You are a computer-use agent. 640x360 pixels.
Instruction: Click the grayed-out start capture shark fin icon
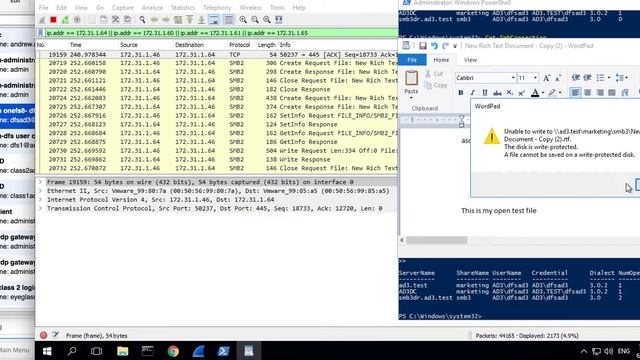tap(42, 20)
